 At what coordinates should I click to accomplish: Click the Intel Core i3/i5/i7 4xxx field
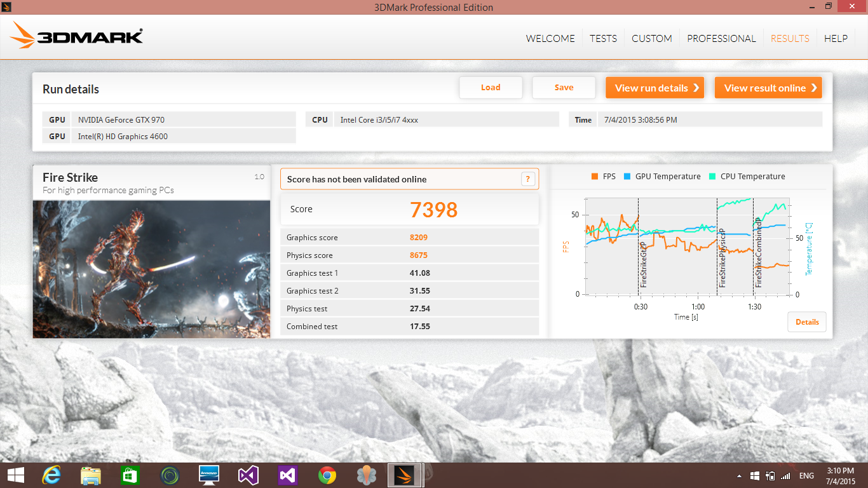click(446, 119)
